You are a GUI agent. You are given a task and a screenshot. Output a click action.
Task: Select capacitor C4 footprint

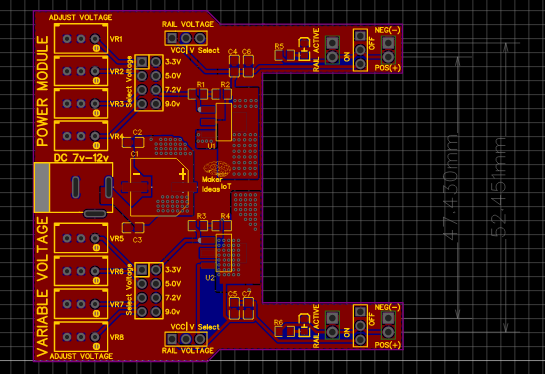click(x=234, y=66)
